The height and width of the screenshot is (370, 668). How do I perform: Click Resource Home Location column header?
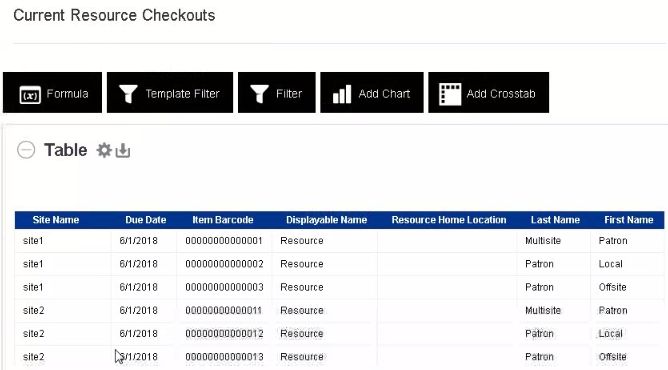tap(449, 220)
